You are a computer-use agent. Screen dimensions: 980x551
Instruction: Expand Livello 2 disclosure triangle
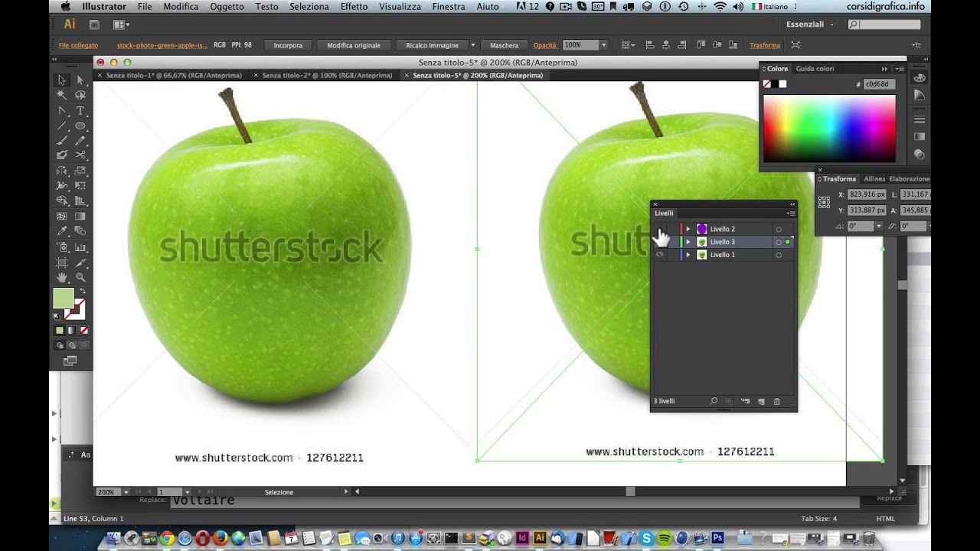pyautogui.click(x=688, y=229)
